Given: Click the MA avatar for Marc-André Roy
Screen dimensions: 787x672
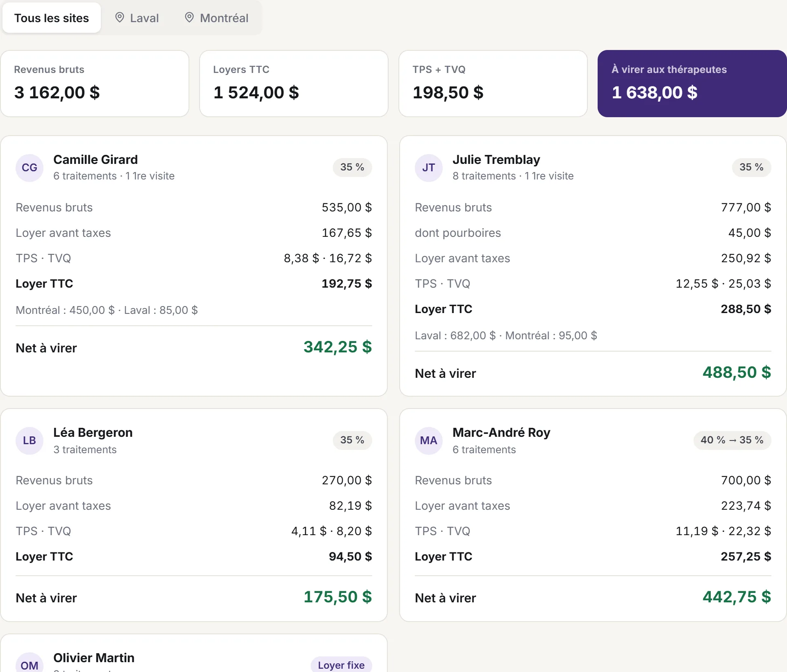Looking at the screenshot, I should click(x=429, y=440).
